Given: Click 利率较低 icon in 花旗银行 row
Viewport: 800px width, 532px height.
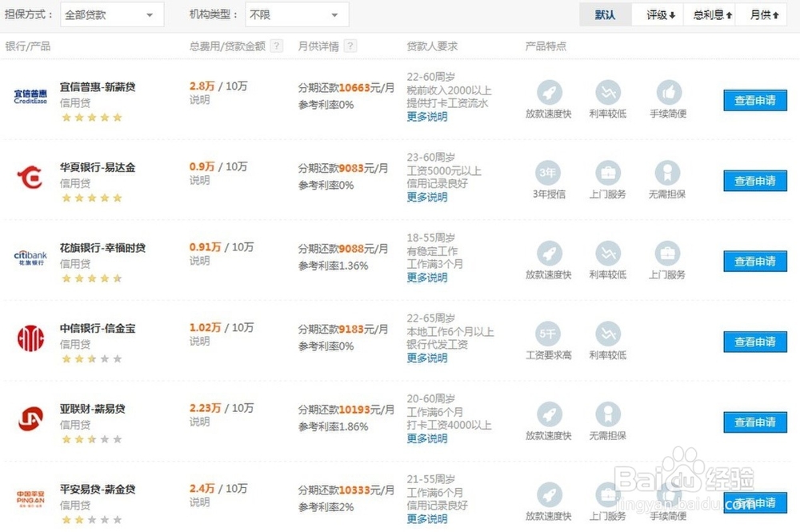Looking at the screenshot, I should pyautogui.click(x=608, y=253).
